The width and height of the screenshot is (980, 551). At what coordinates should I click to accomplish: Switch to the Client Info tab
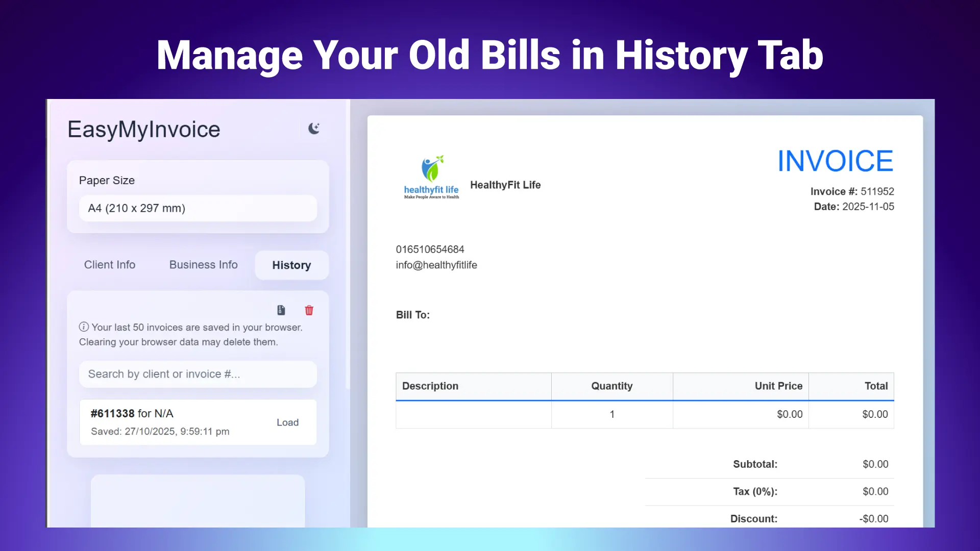110,265
